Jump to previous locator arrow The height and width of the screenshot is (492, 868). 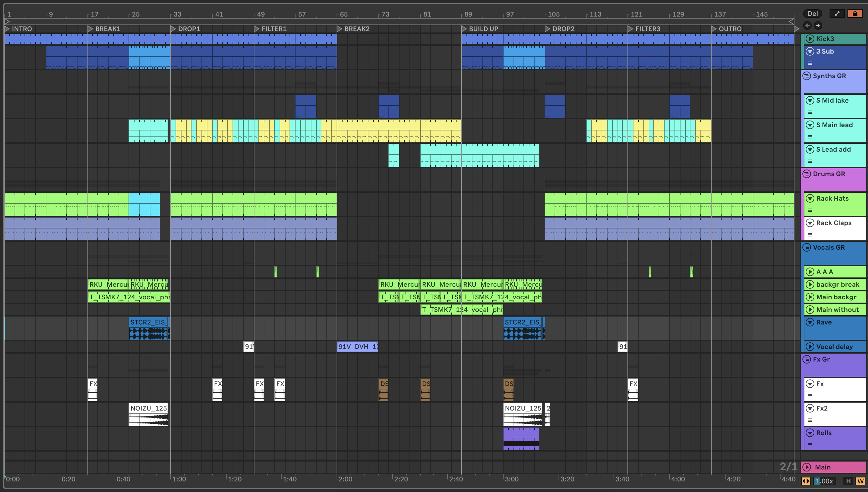click(807, 25)
